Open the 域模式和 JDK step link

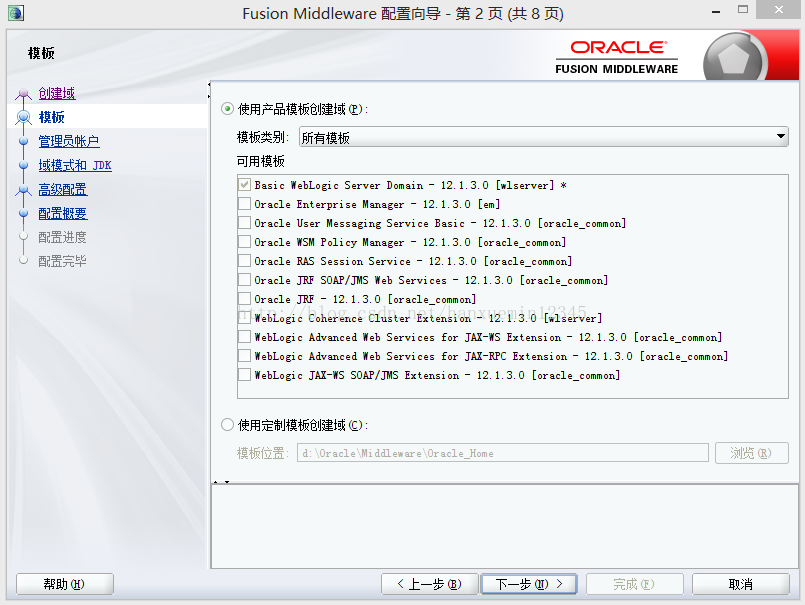[75, 165]
